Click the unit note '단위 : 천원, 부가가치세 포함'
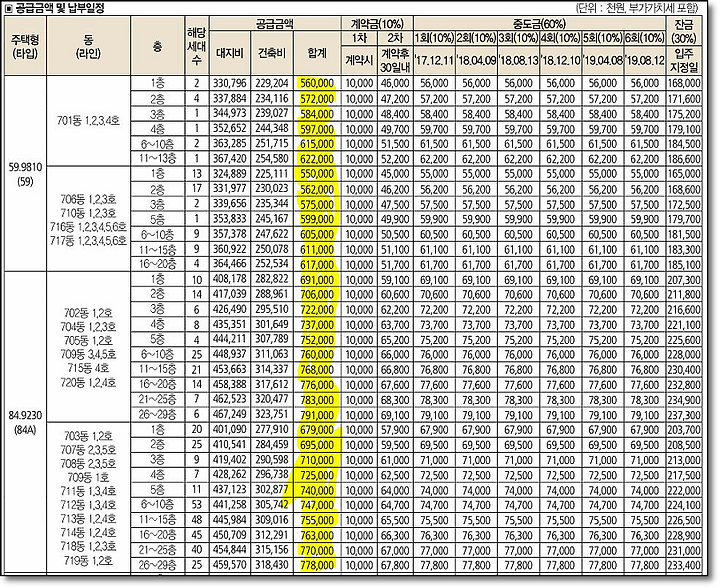Screen dimensions: 720x588 pyautogui.click(x=637, y=8)
